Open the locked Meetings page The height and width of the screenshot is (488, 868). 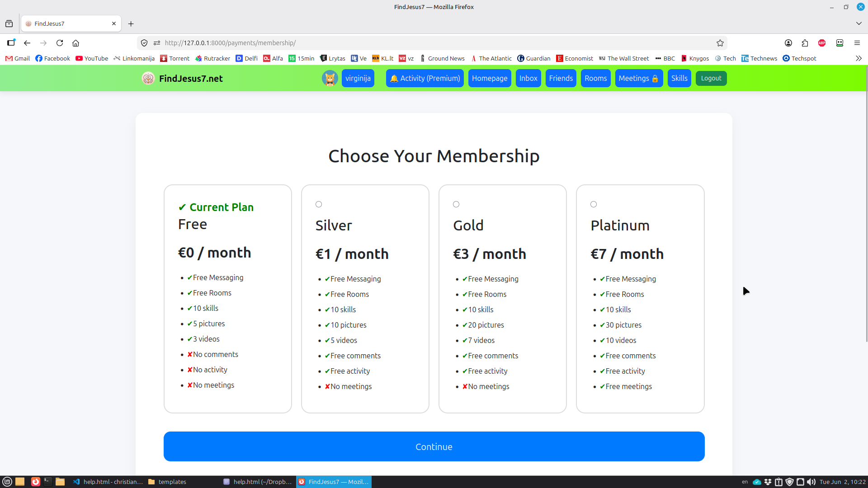tap(639, 78)
